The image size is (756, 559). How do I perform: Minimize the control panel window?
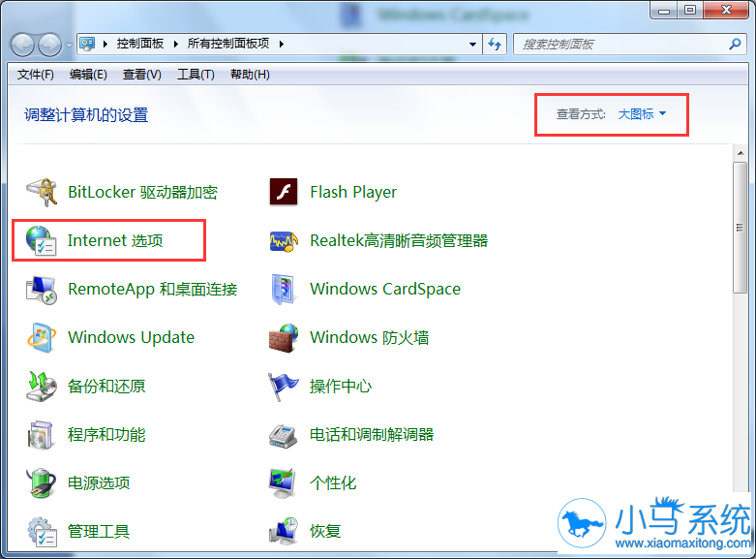tap(664, 11)
